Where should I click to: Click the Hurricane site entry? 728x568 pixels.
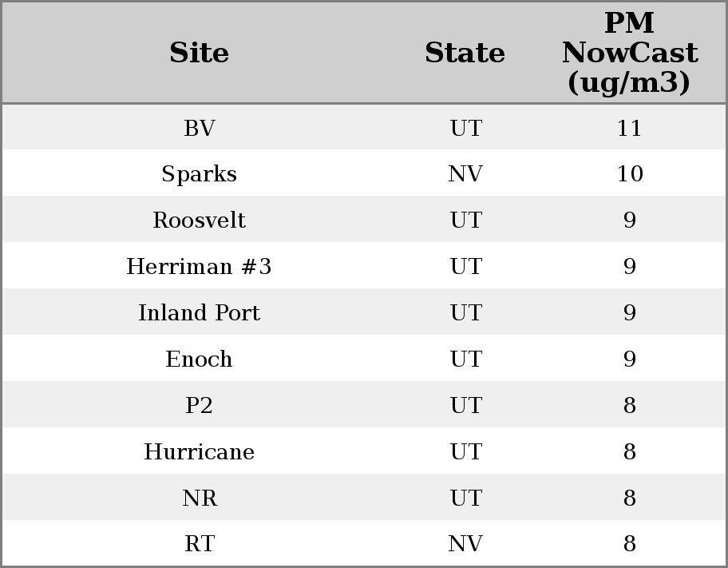(x=199, y=452)
